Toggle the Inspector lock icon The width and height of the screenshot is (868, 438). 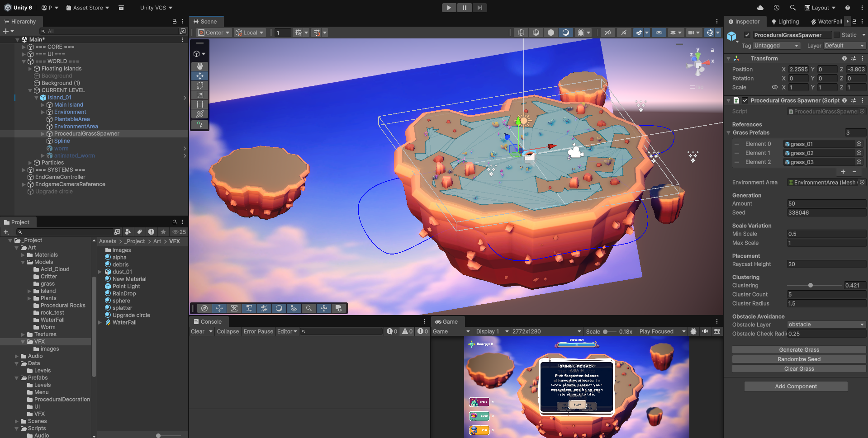click(854, 21)
